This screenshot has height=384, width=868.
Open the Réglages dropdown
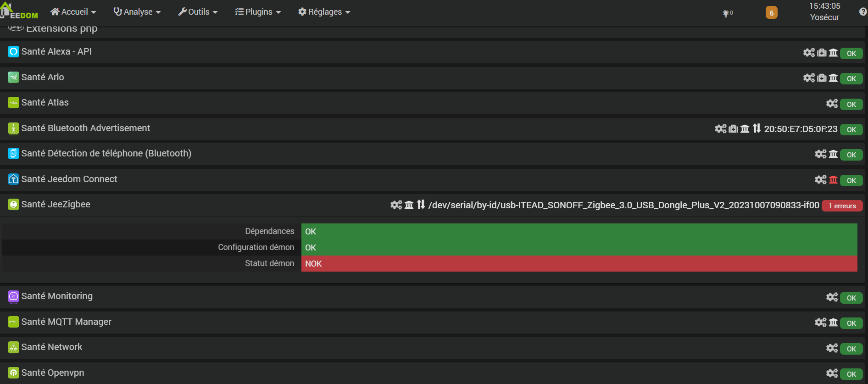(x=324, y=12)
